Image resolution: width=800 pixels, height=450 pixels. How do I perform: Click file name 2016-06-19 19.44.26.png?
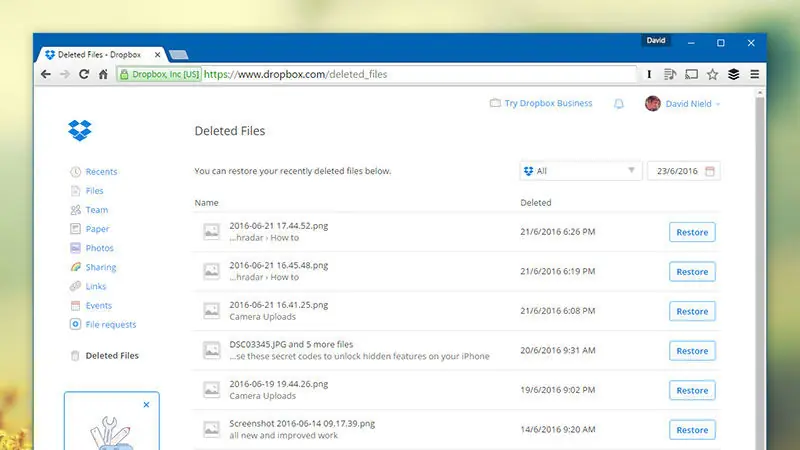[279, 384]
